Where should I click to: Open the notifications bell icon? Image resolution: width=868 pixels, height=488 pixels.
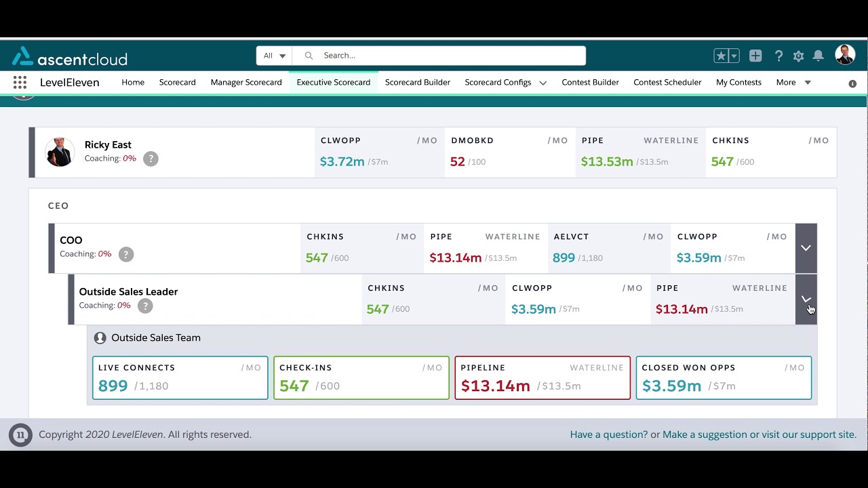[x=818, y=56]
